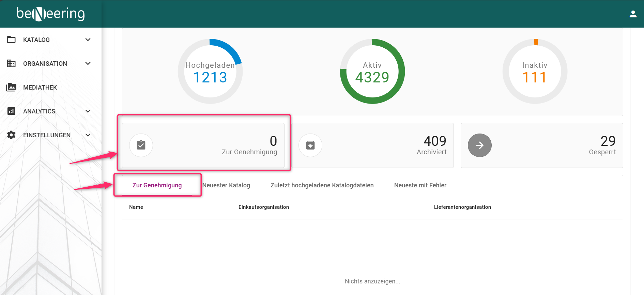Click the Organisation building icon

(11, 63)
